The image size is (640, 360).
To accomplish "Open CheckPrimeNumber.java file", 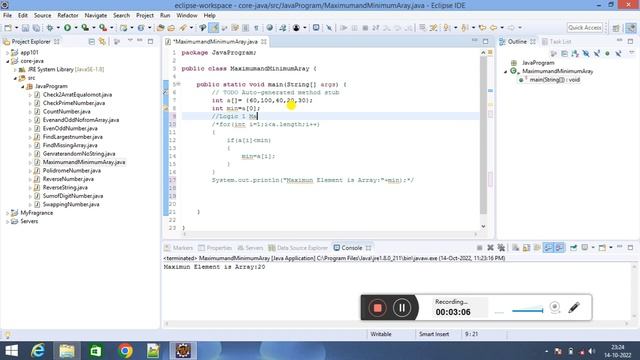I will [x=74, y=103].
